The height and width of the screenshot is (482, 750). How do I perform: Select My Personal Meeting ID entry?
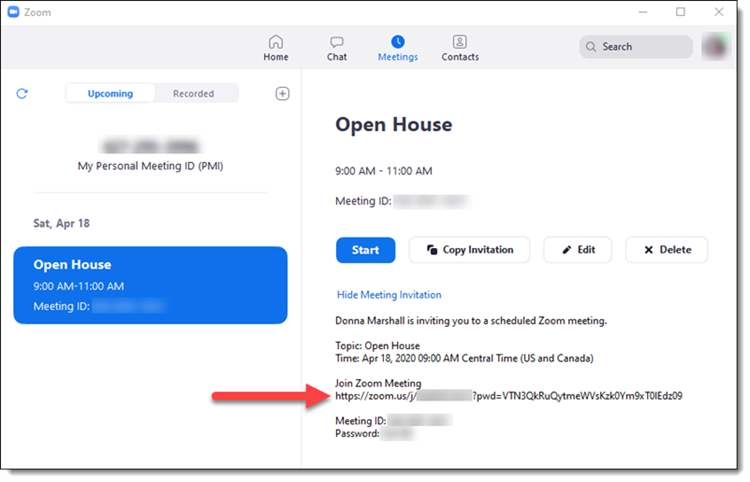pos(150,156)
